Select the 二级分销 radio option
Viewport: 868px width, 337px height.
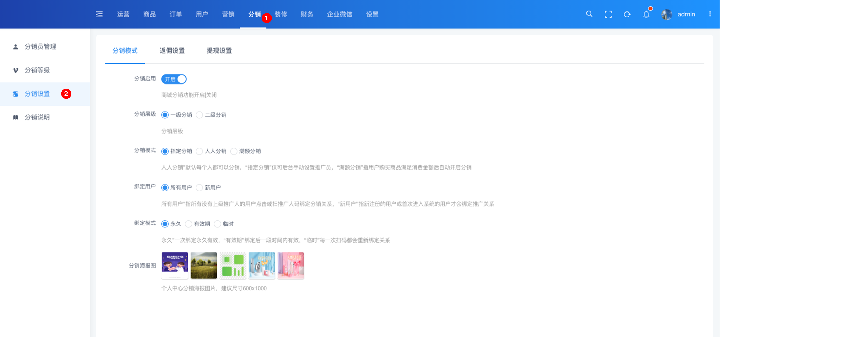[199, 115]
